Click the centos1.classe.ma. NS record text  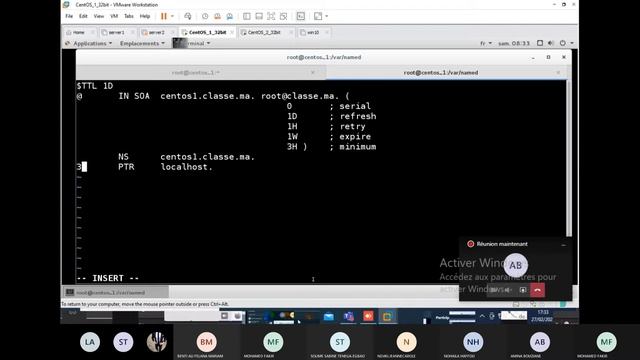point(207,157)
